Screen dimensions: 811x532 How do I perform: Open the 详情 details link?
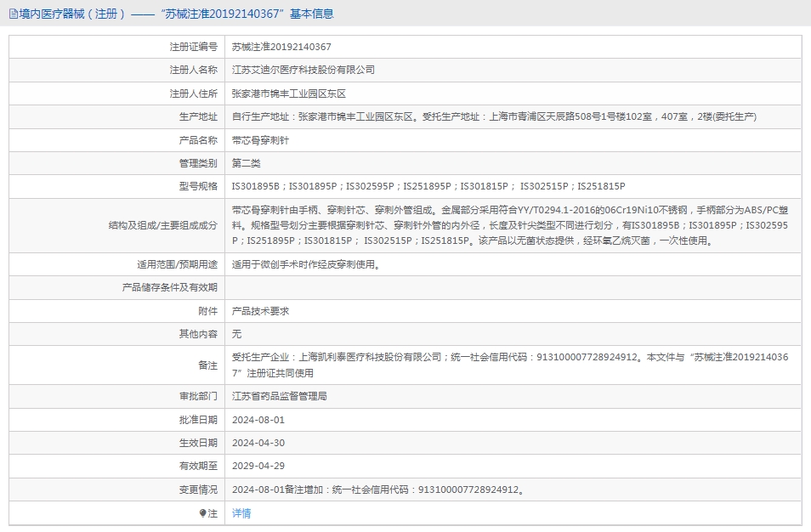point(241,513)
